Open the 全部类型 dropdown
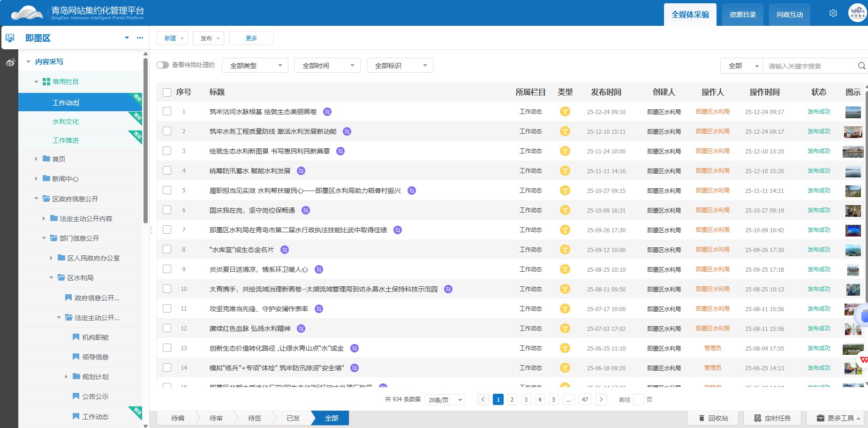Screen dimensions: 868x428 pos(255,65)
